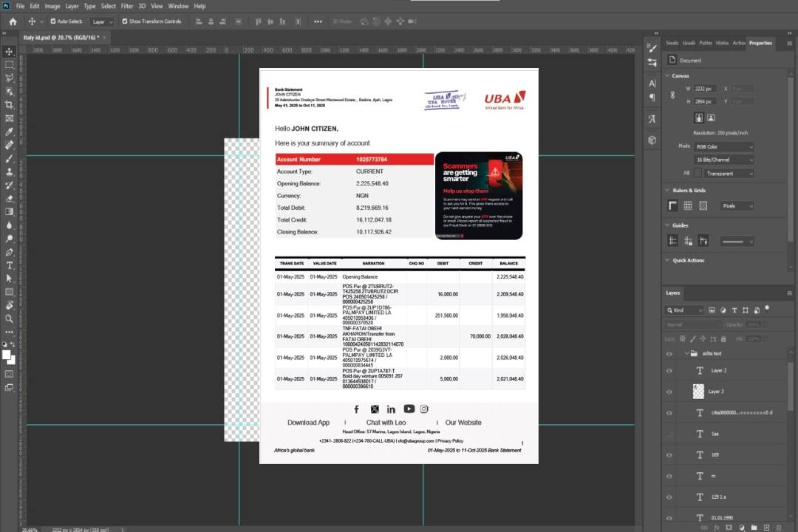Open the File menu

click(21, 6)
